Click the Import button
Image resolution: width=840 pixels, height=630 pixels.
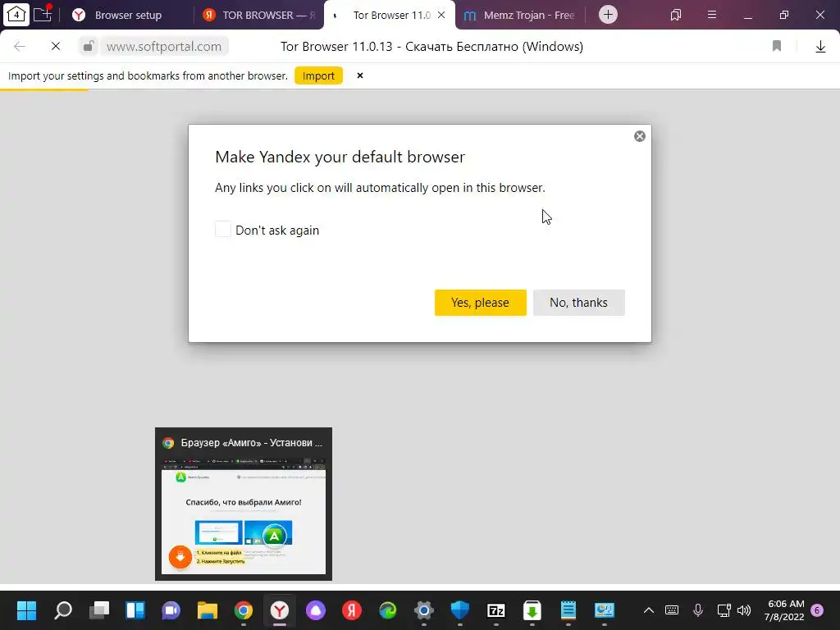[x=319, y=76]
